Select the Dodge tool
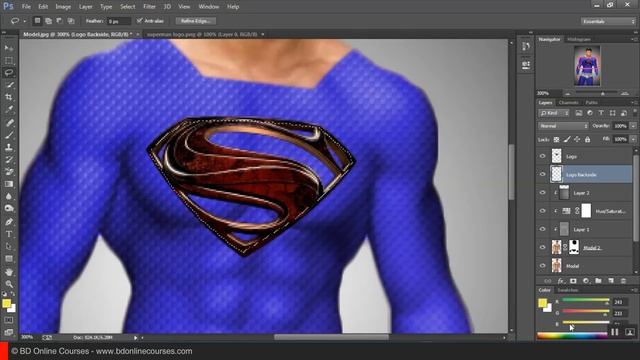This screenshot has height=360, width=640. (9, 209)
